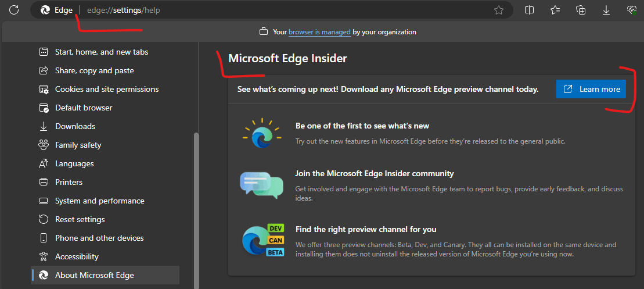The width and height of the screenshot is (644, 289).
Task: Click 'Join the Microsoft Edge Insider community' text
Action: (375, 173)
